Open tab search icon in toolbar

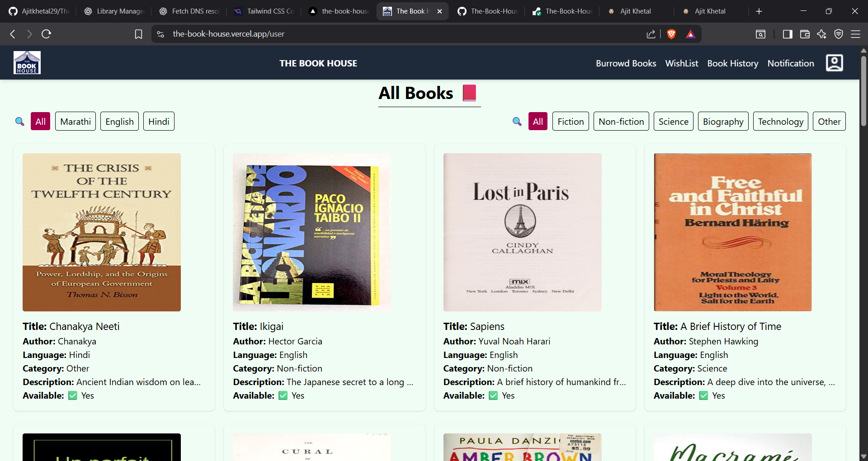(761, 34)
